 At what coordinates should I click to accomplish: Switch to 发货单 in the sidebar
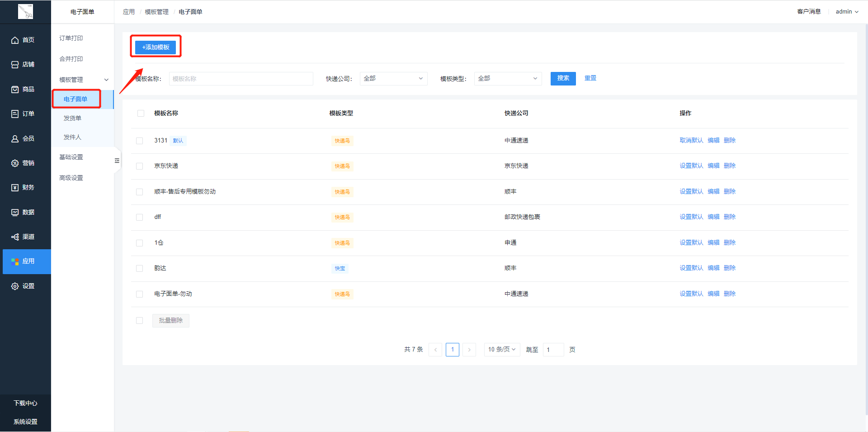(x=73, y=118)
